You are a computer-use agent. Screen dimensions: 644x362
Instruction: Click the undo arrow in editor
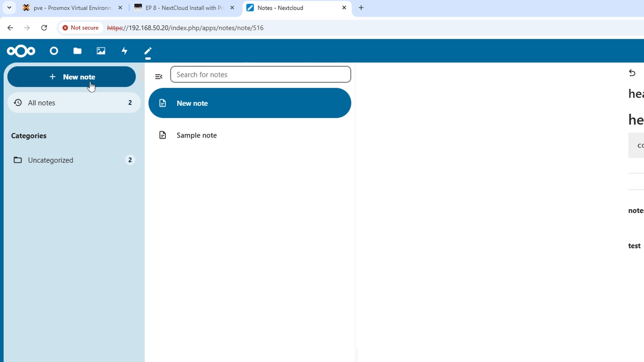(632, 73)
